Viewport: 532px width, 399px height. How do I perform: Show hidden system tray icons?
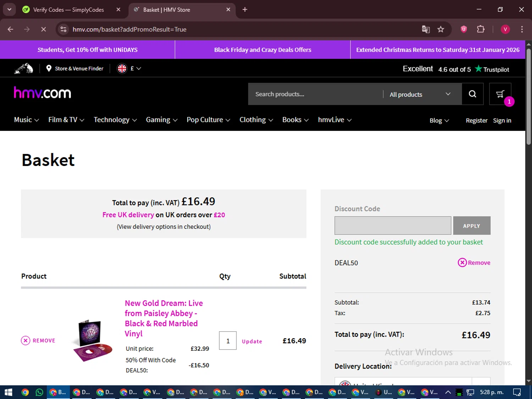pyautogui.click(x=448, y=392)
